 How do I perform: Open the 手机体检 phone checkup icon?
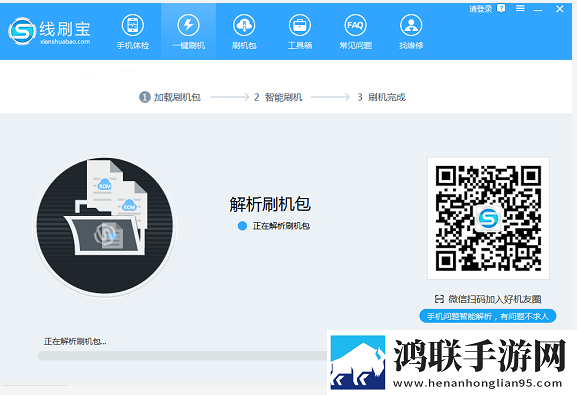coord(133,32)
